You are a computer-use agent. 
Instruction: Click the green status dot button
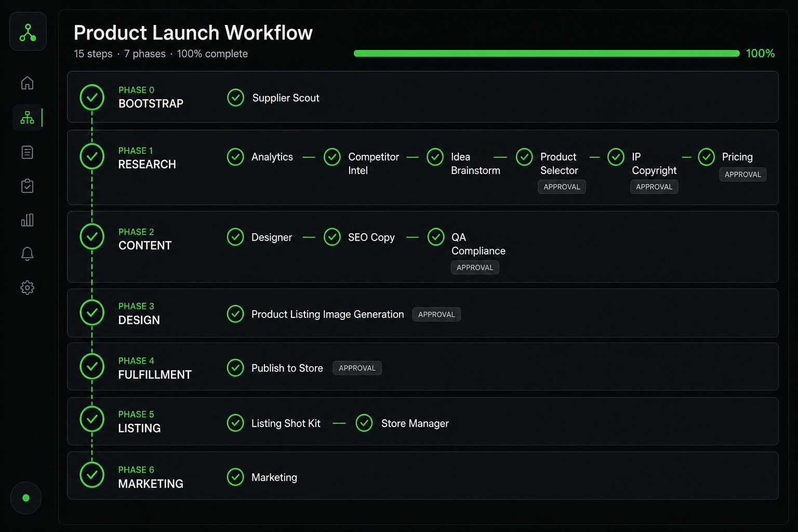(x=26, y=498)
